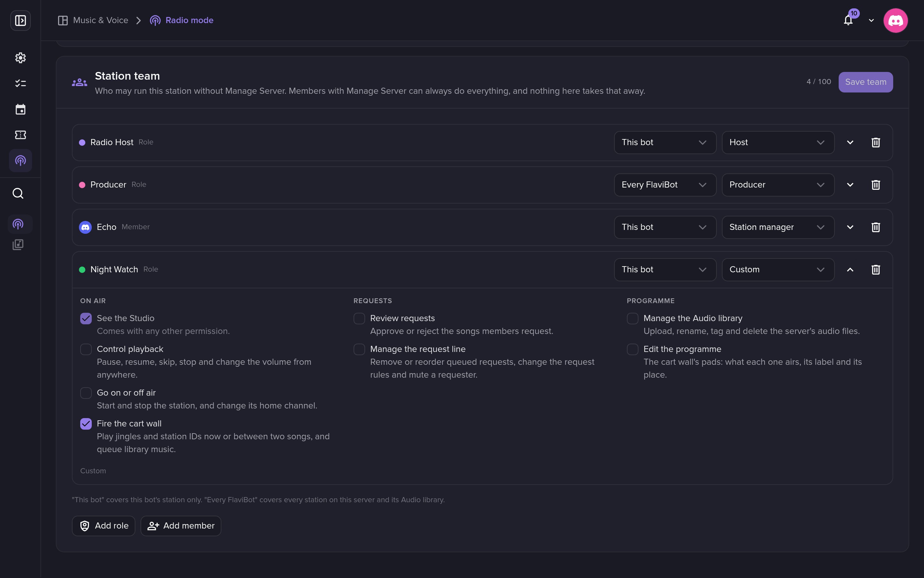The width and height of the screenshot is (924, 578).
Task: Click the pink Producer color dot
Action: (x=82, y=185)
